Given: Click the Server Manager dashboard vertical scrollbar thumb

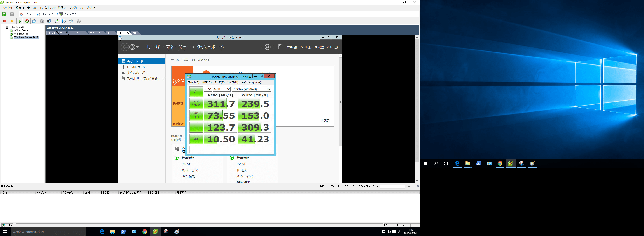Looking at the screenshot, I should [341, 102].
